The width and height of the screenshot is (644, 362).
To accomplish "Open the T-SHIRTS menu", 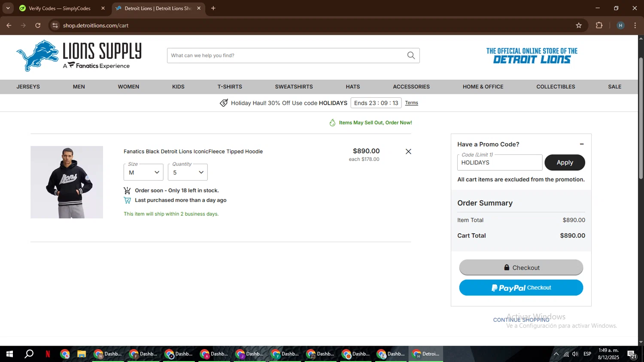I will pos(230,87).
